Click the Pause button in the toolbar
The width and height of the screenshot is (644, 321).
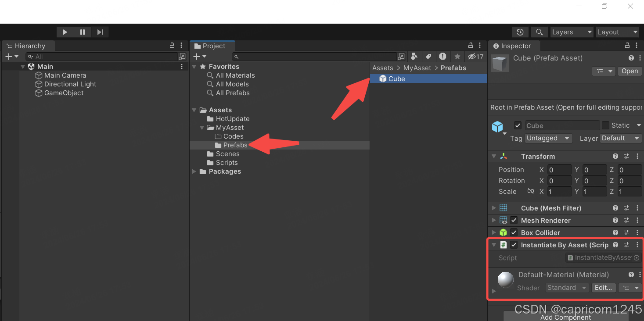point(83,32)
